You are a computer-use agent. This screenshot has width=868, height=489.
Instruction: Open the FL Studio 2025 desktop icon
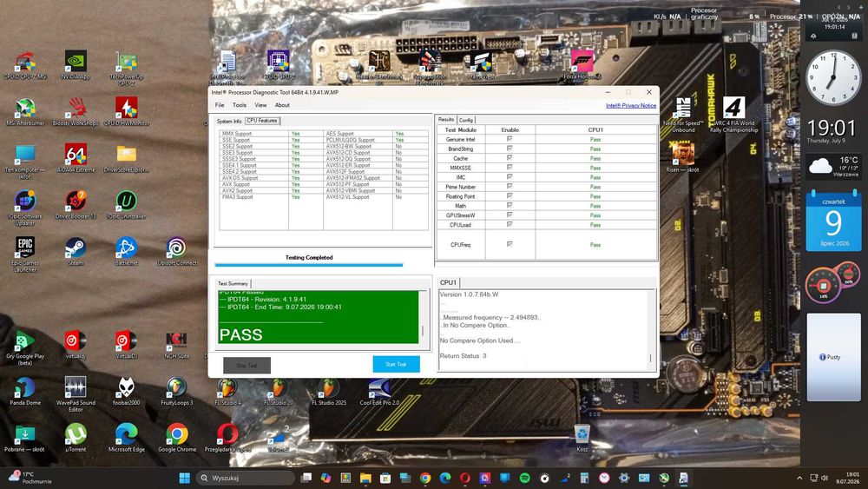coord(329,391)
